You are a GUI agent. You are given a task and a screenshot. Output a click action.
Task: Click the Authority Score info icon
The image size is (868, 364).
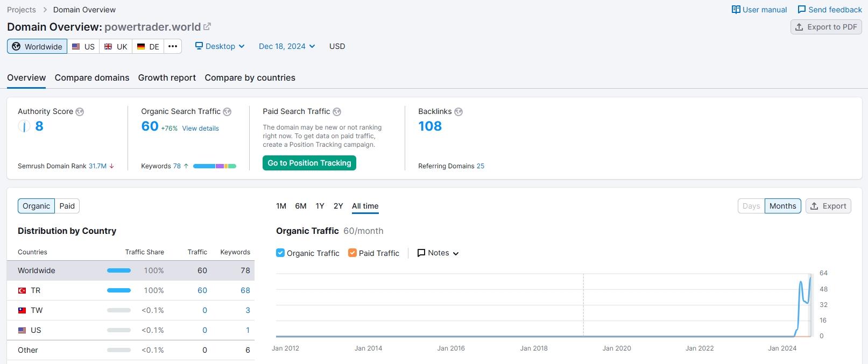80,112
